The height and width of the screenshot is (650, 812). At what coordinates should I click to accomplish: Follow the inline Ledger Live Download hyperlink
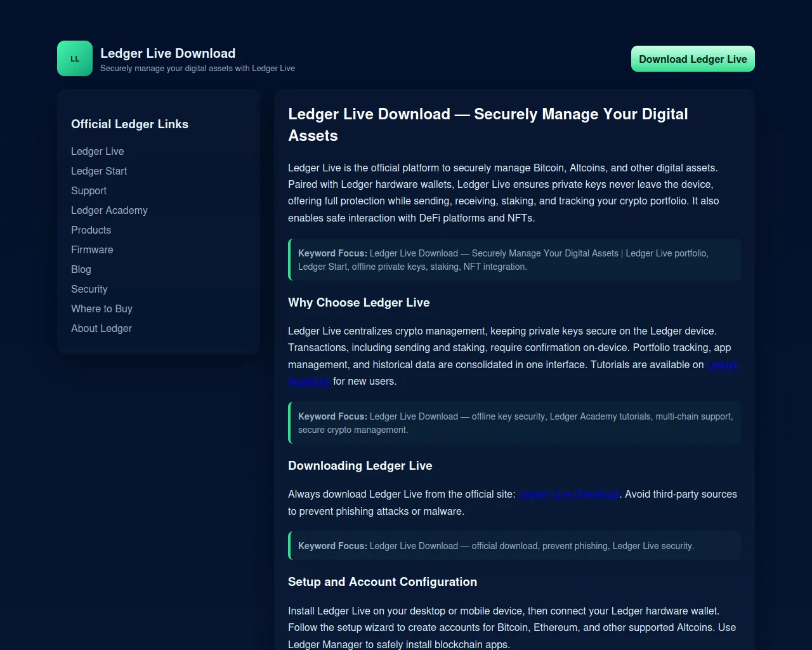[x=569, y=494]
